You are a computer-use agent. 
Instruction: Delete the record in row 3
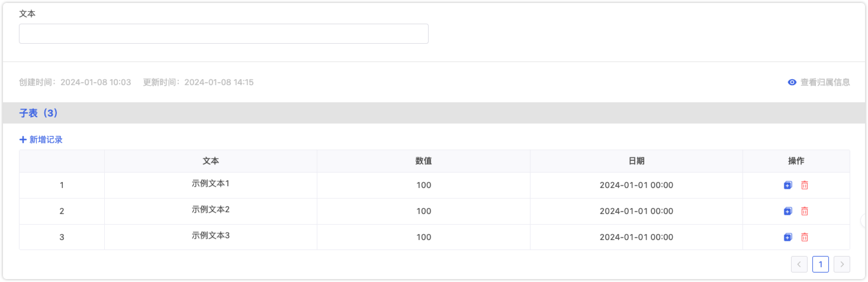point(805,237)
